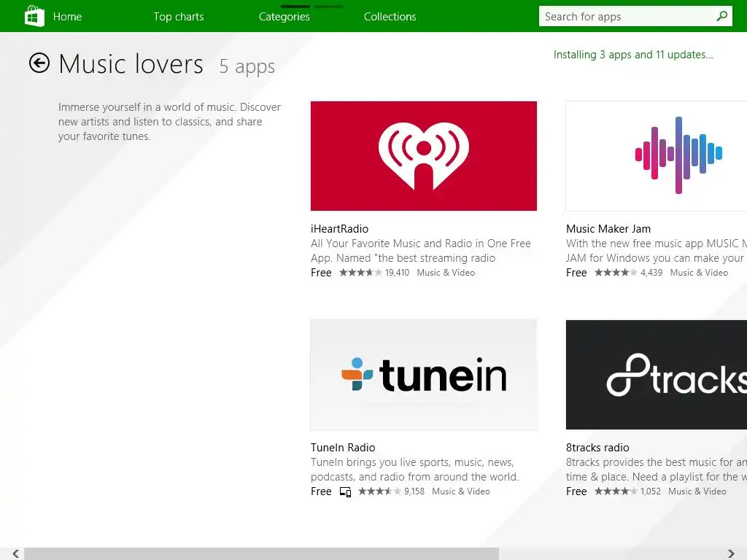Click the Windows Store bag icon
Viewport: 747px width, 560px height.
tap(34, 16)
